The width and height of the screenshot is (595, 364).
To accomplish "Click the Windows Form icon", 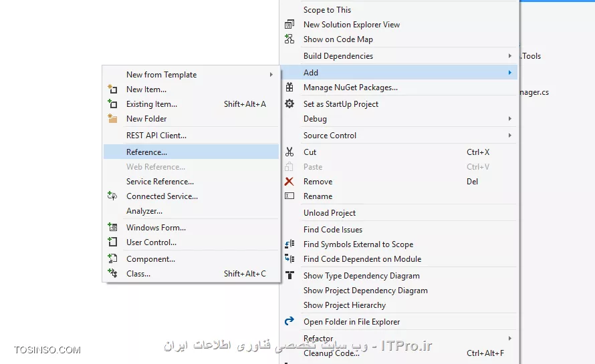I will (x=112, y=228).
